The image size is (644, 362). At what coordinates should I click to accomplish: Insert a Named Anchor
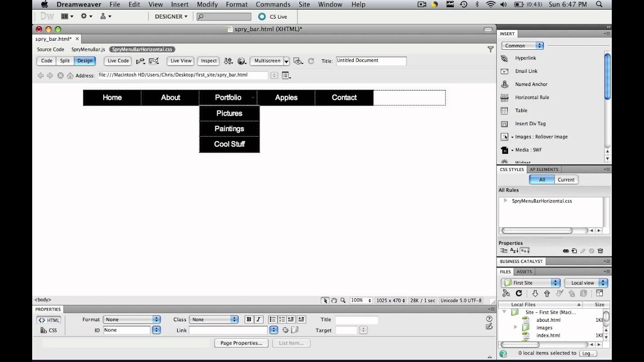pos(505,84)
